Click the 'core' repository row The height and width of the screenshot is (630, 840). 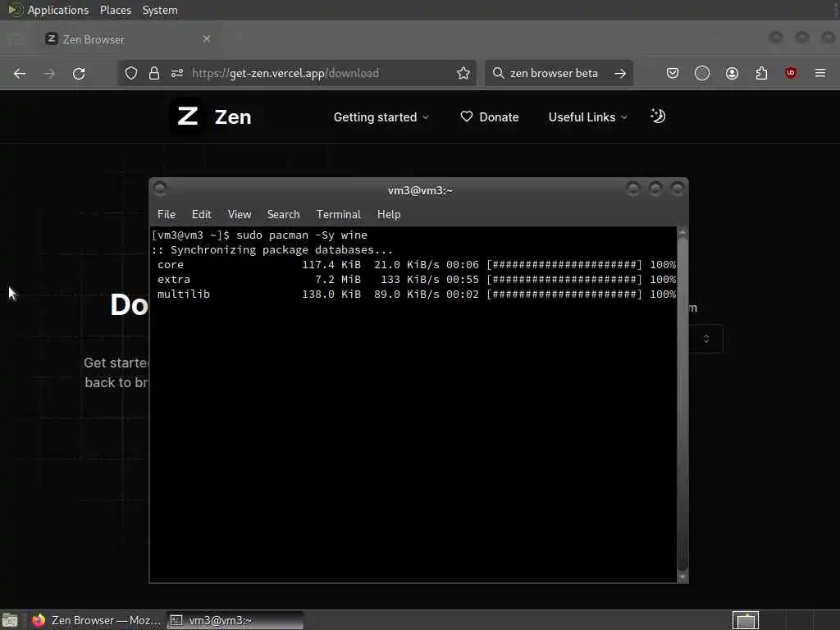pos(416,265)
